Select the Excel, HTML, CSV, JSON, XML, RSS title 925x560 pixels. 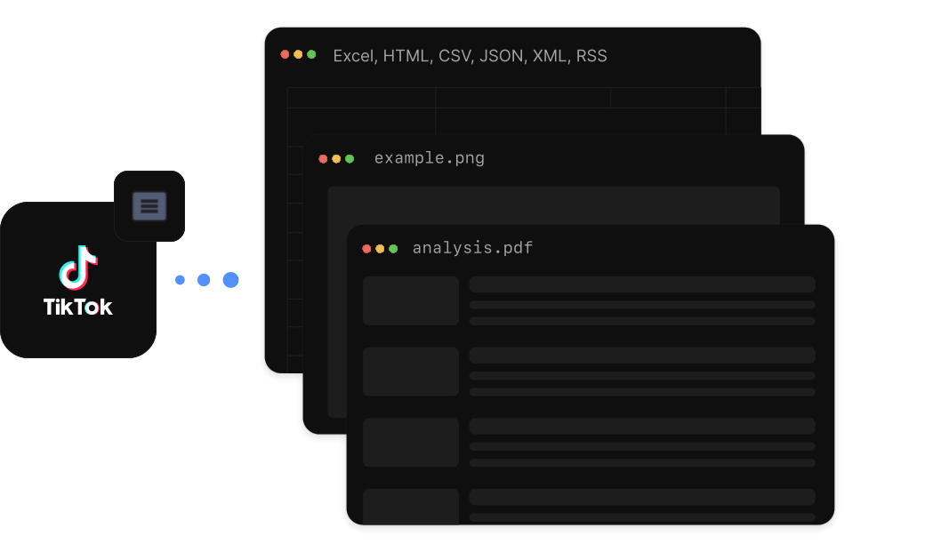470,56
